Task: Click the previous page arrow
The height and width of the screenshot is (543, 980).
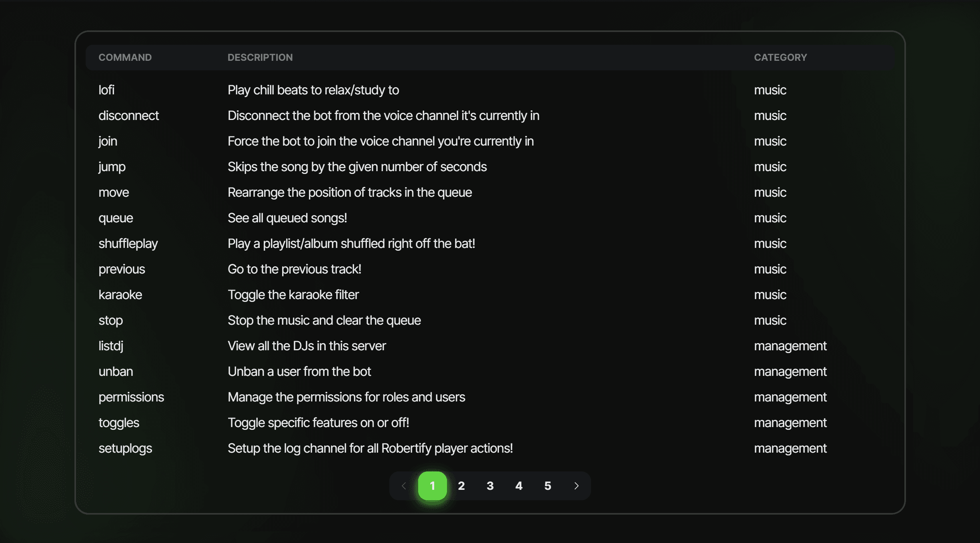Action: [403, 486]
